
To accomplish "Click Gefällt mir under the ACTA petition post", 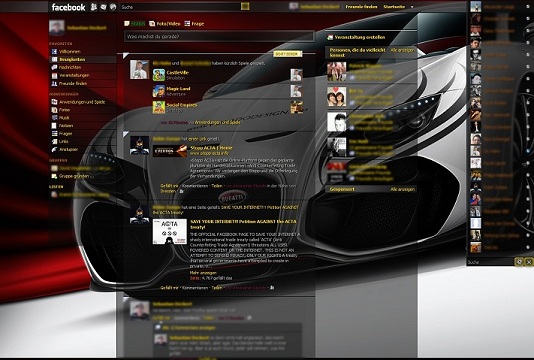I will click(169, 288).
